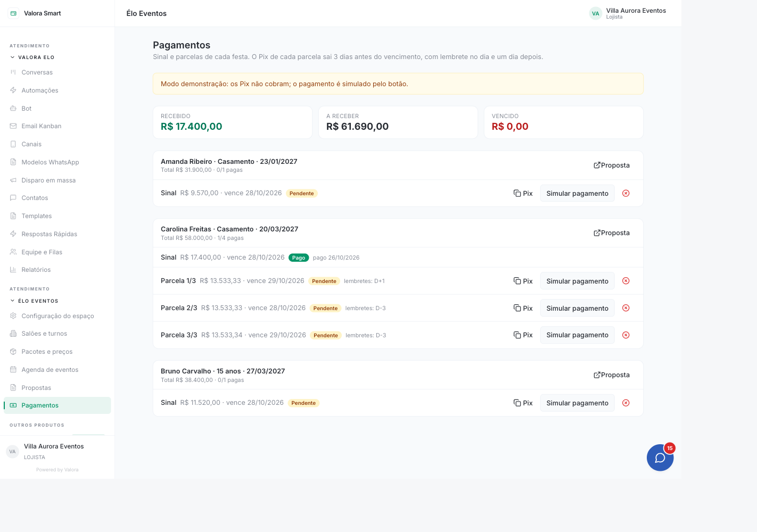Open the Bot section
The width and height of the screenshot is (757, 532).
57,109
